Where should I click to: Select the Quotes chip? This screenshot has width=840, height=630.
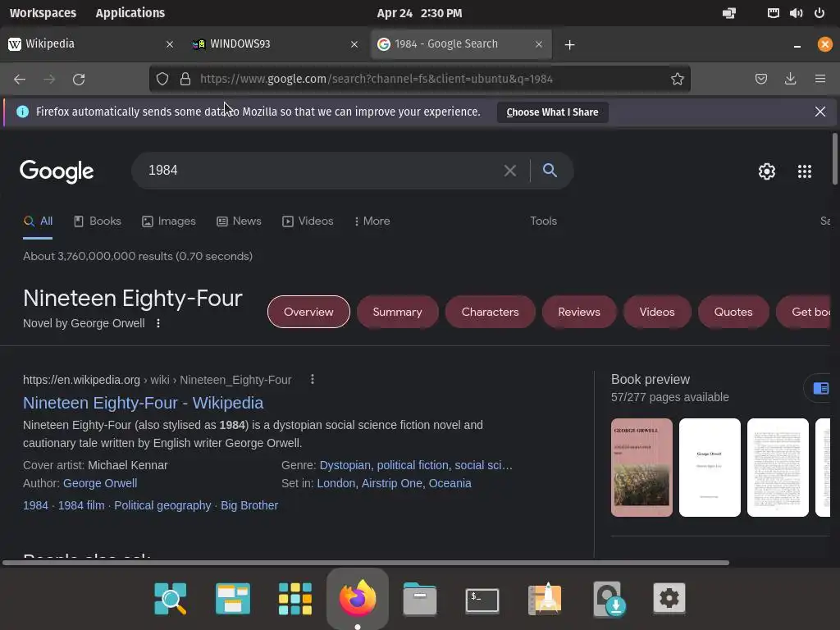(x=733, y=312)
